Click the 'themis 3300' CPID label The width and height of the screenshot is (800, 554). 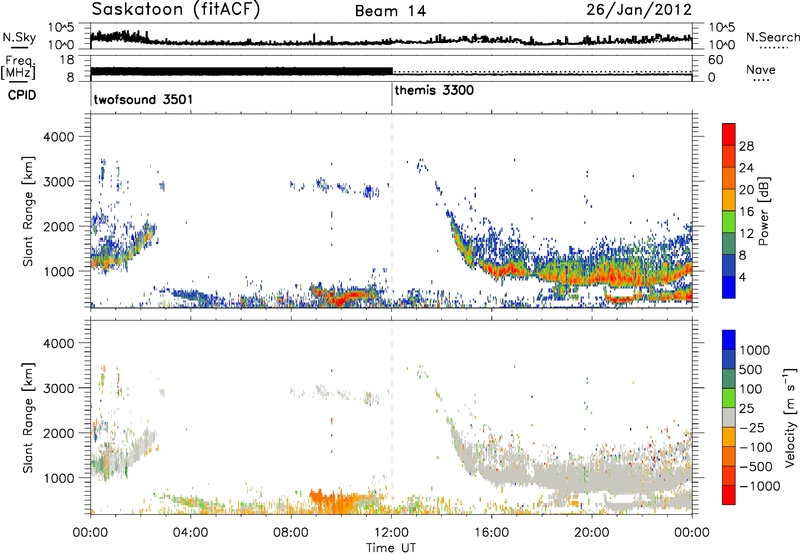pyautogui.click(x=434, y=90)
